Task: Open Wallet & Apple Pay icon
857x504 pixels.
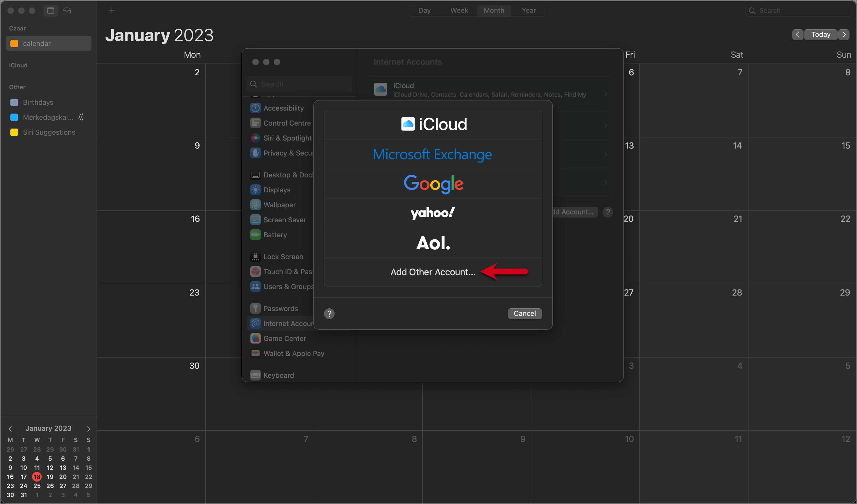Action: [255, 354]
